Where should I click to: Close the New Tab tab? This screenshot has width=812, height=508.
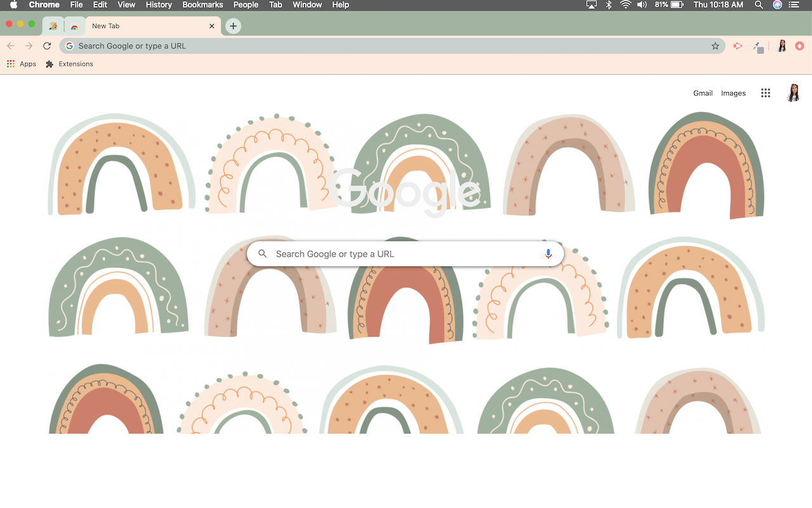click(x=212, y=26)
